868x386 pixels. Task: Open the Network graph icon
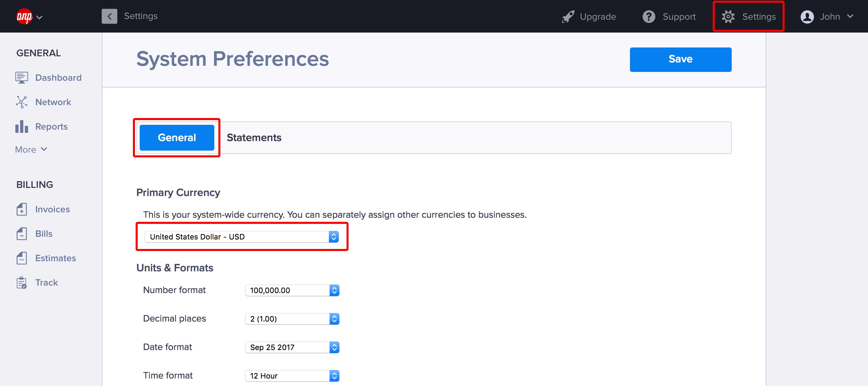[21, 102]
